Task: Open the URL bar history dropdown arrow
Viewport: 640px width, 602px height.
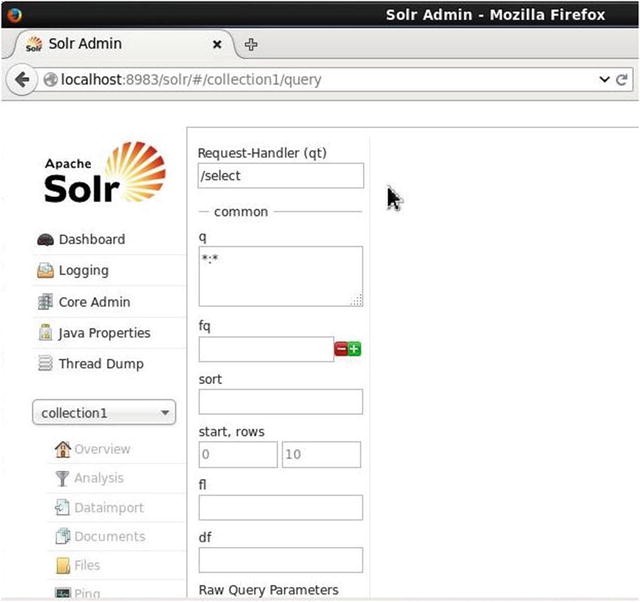Action: point(604,79)
